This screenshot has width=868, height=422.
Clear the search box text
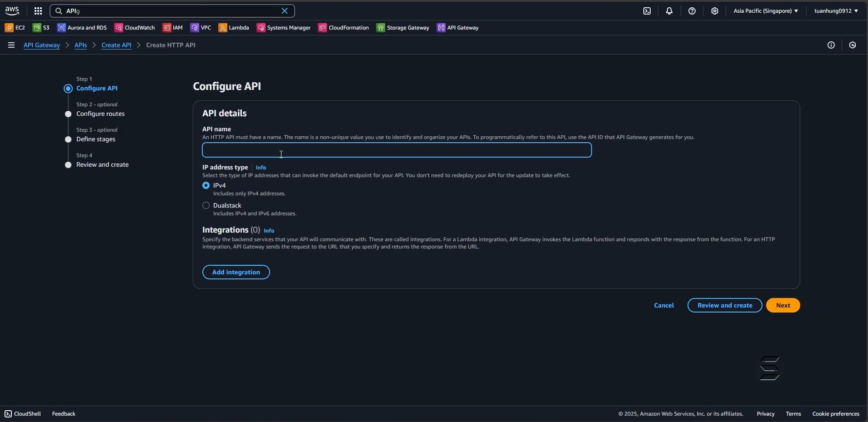pos(285,11)
